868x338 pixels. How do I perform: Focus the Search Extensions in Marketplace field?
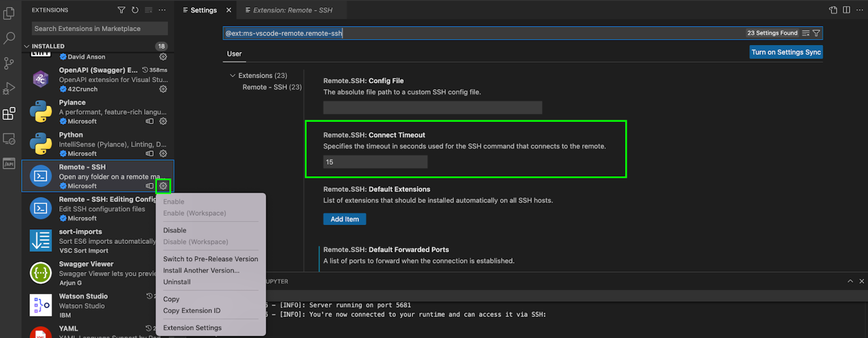click(x=100, y=29)
